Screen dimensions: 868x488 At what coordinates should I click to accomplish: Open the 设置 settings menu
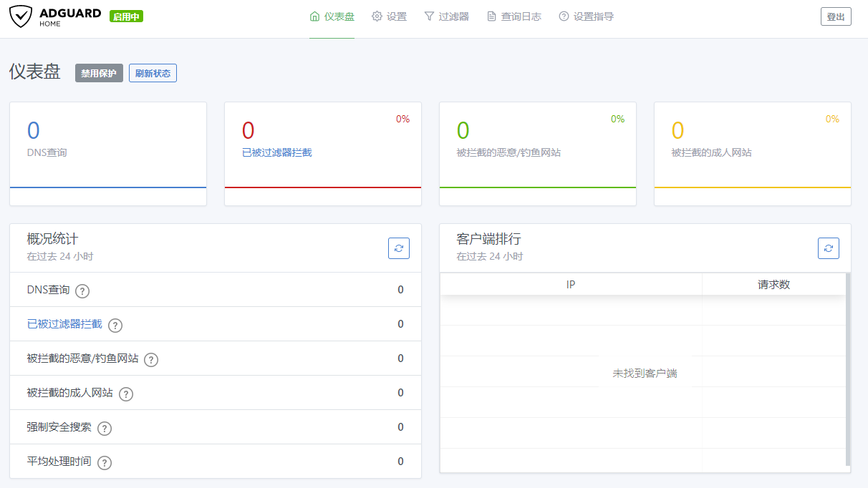point(389,16)
